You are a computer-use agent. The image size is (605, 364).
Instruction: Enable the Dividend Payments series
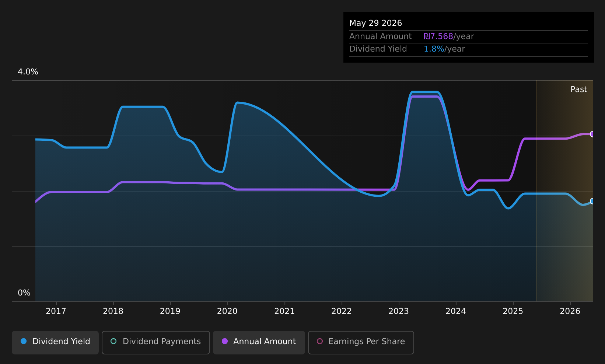point(156,342)
